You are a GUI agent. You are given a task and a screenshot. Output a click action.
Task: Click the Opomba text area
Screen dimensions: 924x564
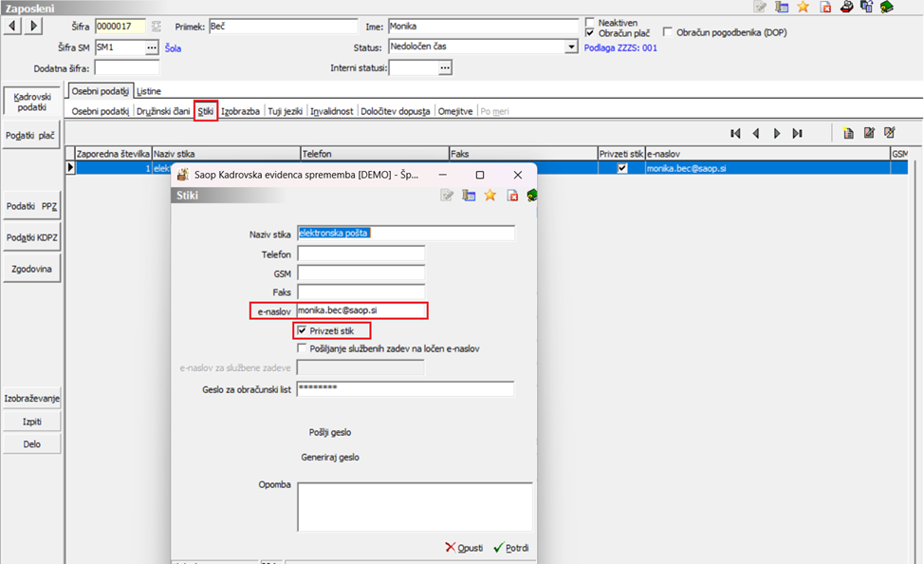click(x=415, y=507)
